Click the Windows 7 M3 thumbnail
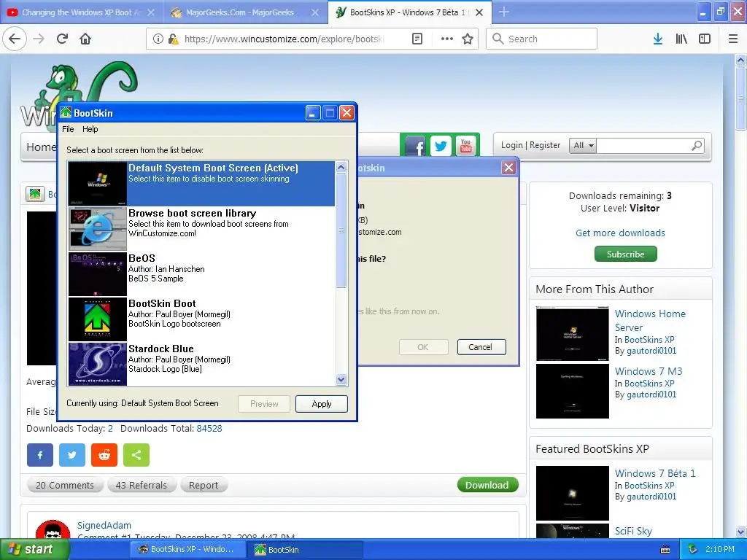The width and height of the screenshot is (747, 560). [x=573, y=391]
